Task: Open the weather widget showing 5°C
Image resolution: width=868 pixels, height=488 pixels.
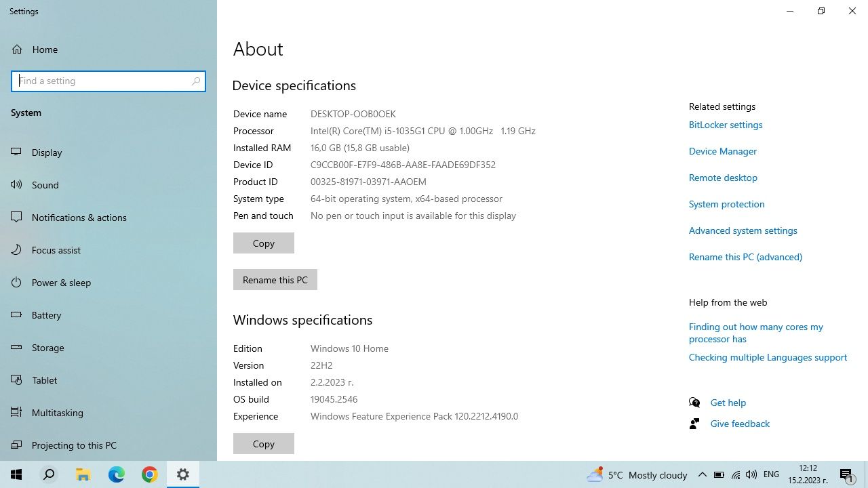Action: (x=637, y=475)
